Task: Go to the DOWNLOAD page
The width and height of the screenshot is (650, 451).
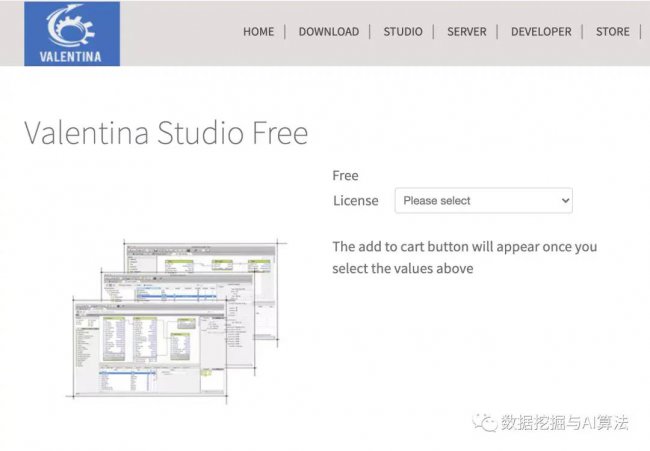Action: pyautogui.click(x=329, y=32)
